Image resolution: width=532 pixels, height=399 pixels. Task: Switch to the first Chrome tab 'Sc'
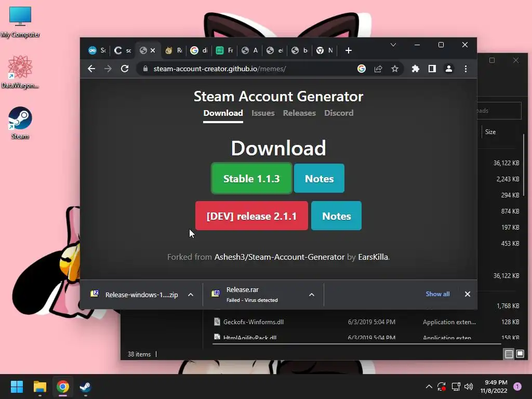[97, 50]
